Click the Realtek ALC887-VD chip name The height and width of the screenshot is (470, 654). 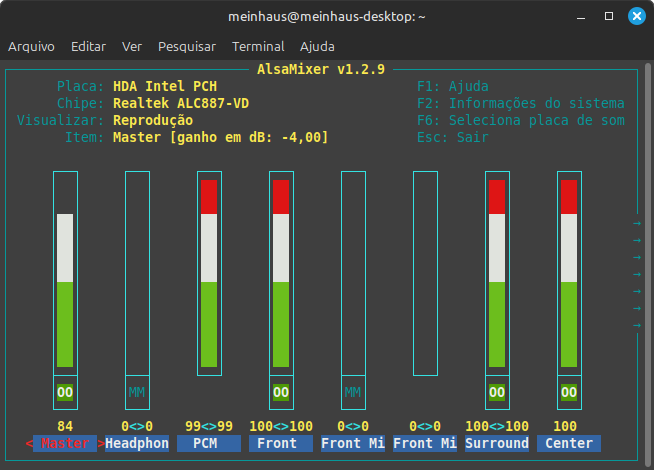[181, 103]
